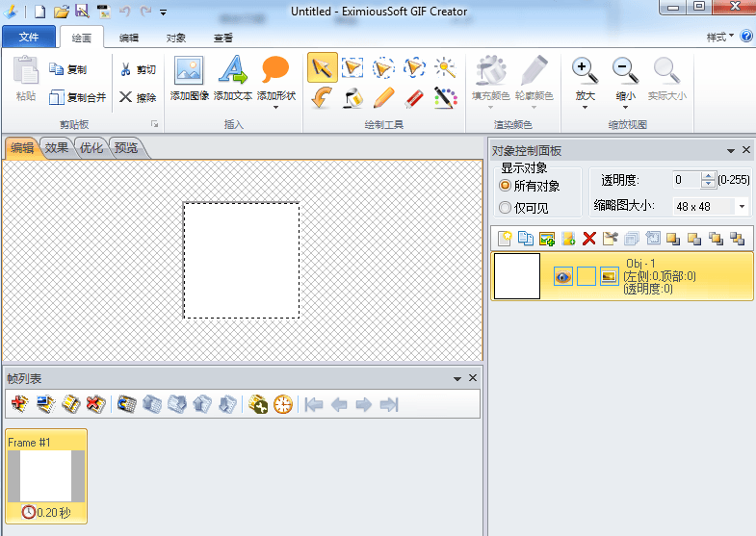Viewport: 756px width, 536px height.
Task: Click the red X delete object icon
Action: pos(589,239)
